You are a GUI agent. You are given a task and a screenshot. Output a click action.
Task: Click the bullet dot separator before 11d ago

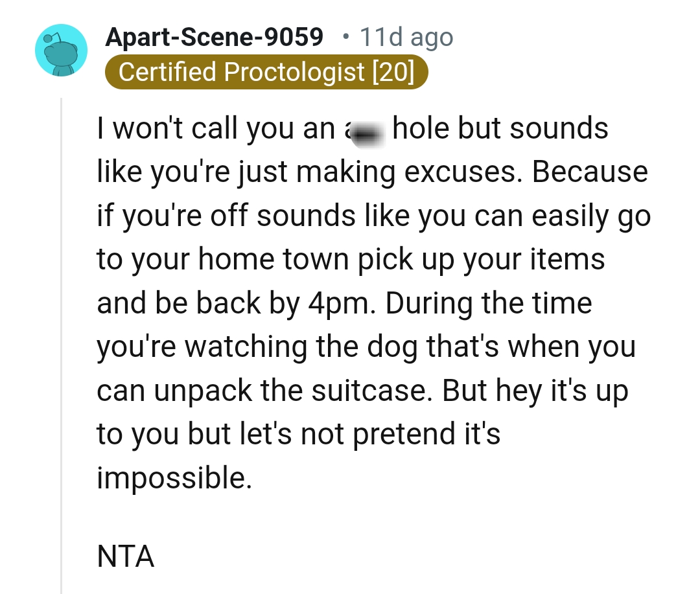coord(345,37)
